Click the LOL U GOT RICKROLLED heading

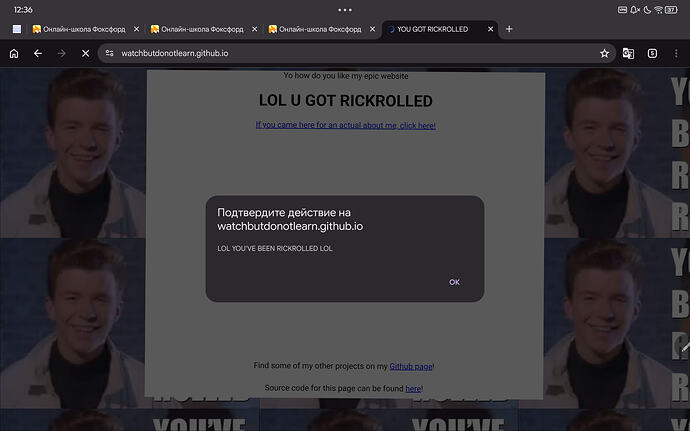[x=345, y=101]
